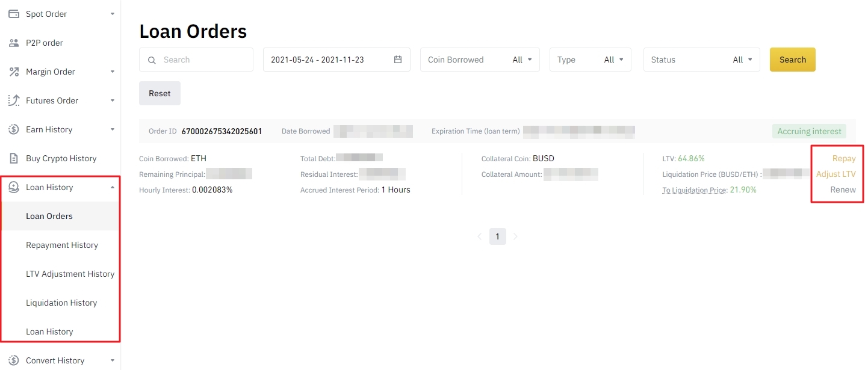Collapse the Loan History section arrow
868x370 pixels.
click(x=112, y=187)
